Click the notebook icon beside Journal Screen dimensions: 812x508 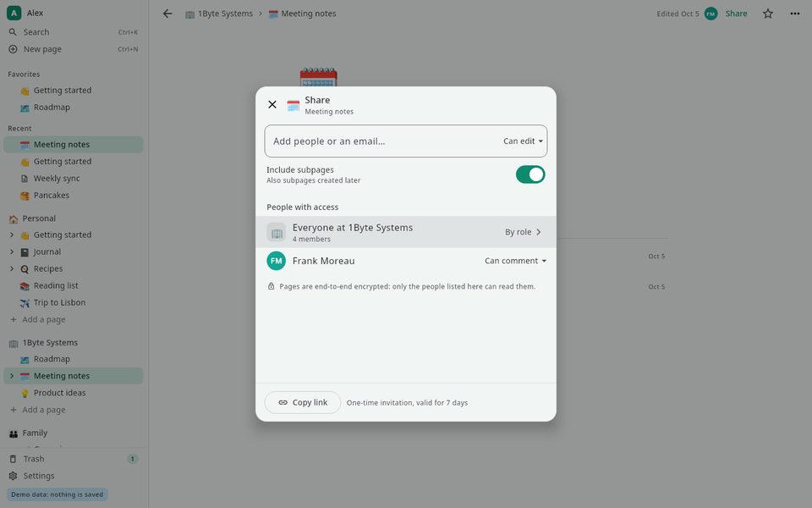coord(25,252)
